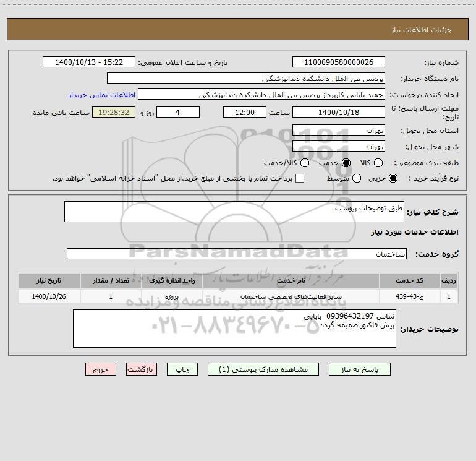Click the استان محل تحویل field

[339, 131]
